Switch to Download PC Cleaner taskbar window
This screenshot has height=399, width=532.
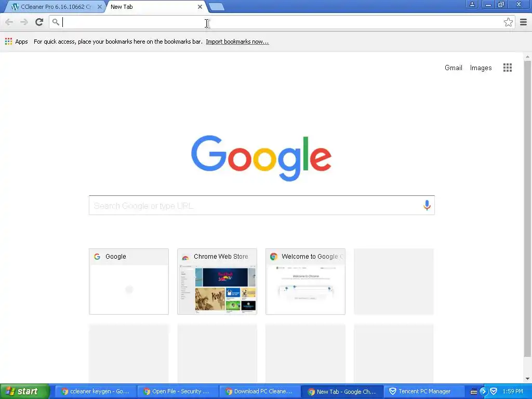coord(260,392)
